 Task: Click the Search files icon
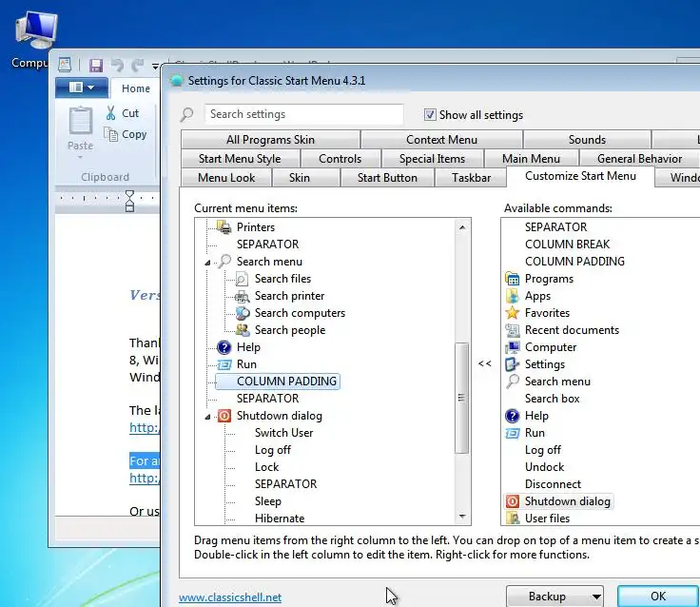pos(242,279)
